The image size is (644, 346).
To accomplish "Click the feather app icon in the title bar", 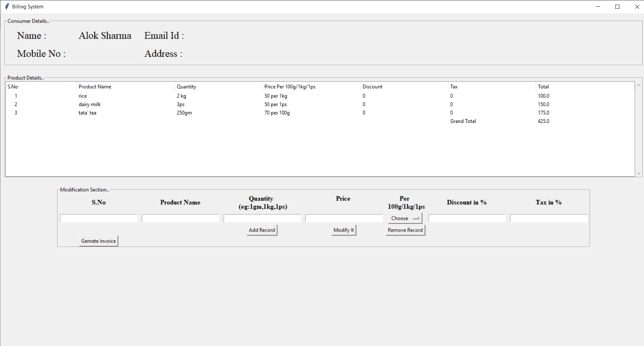I will 6,6.
